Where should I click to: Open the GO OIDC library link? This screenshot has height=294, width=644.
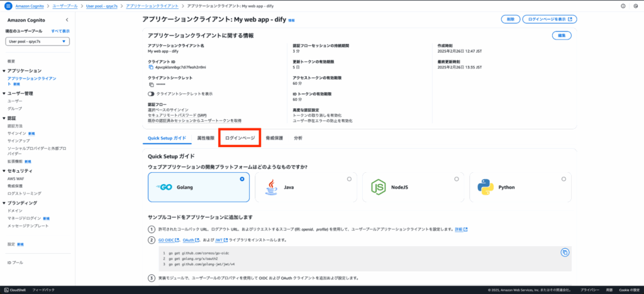(167, 240)
